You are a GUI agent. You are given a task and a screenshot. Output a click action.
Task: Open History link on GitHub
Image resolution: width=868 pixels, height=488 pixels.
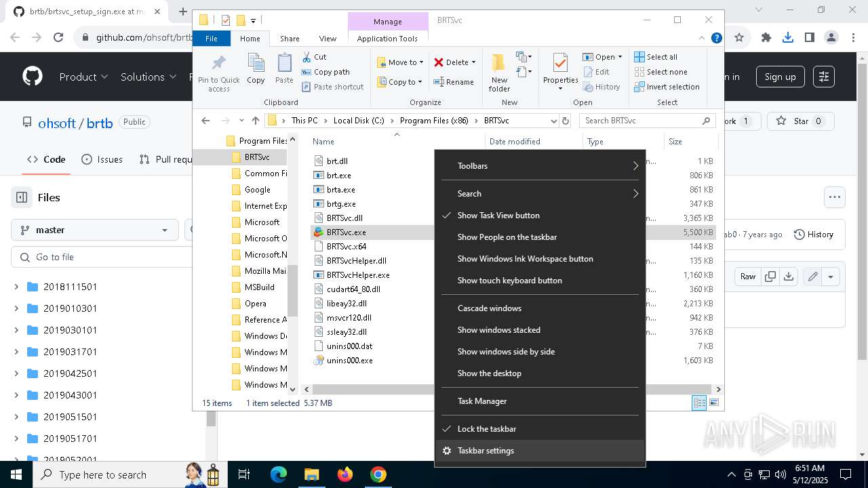(x=813, y=235)
